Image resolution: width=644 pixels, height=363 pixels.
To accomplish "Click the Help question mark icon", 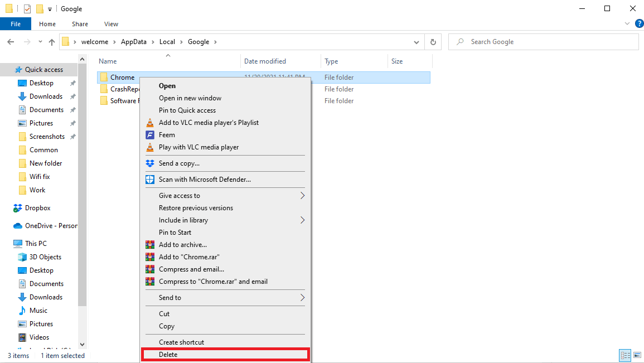I will pos(639,23).
